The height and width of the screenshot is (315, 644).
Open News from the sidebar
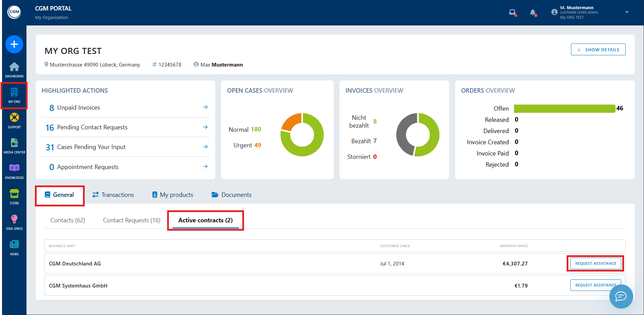coord(14,248)
